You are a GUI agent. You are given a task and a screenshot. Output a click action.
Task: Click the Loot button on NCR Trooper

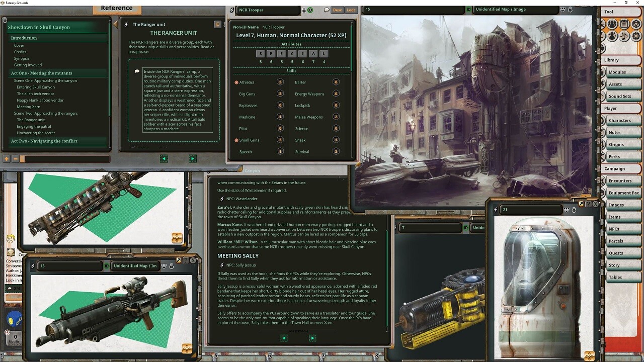[x=350, y=10]
